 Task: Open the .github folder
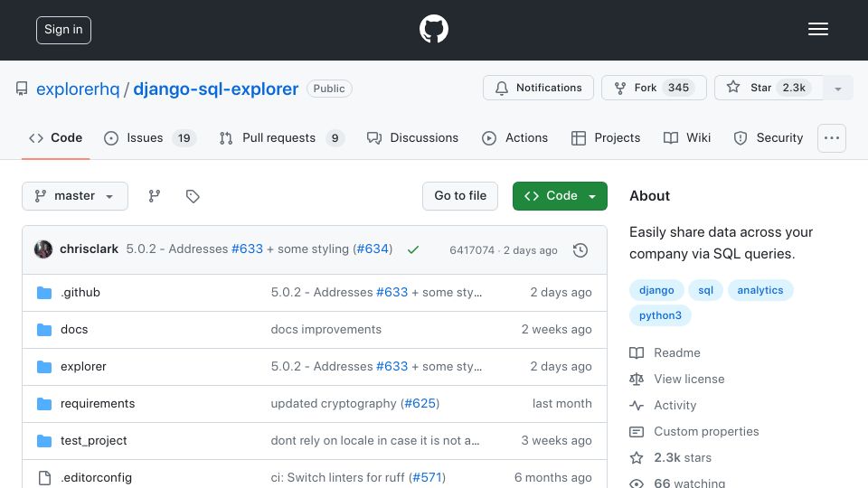pyautogui.click(x=80, y=292)
